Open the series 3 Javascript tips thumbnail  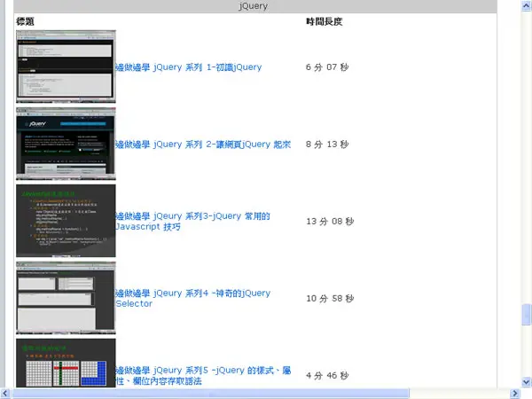66,221
